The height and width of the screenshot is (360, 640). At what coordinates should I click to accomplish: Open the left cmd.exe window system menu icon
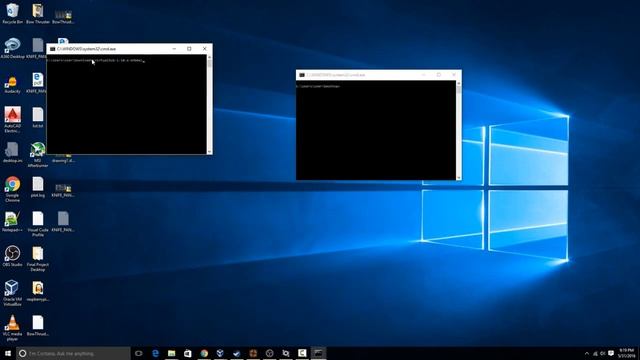pos(52,49)
